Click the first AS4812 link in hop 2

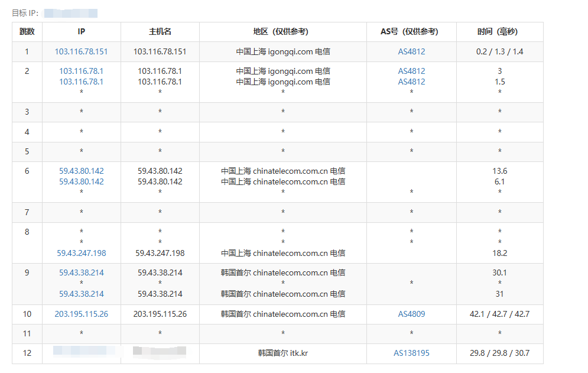click(411, 71)
